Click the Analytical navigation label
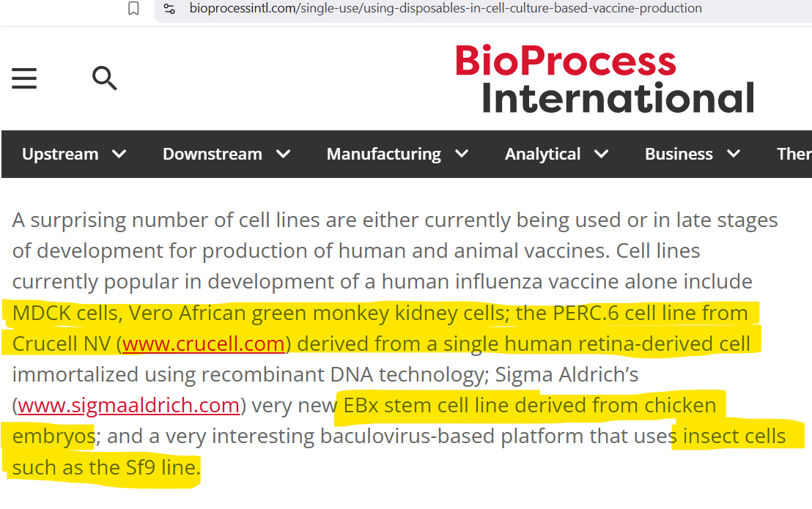This screenshot has height=509, width=812. (x=543, y=154)
